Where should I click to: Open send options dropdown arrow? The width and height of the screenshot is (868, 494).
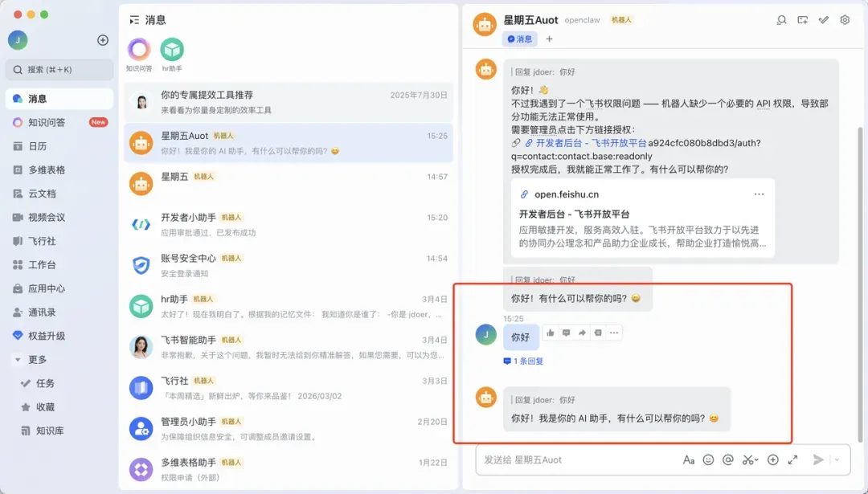coord(837,459)
